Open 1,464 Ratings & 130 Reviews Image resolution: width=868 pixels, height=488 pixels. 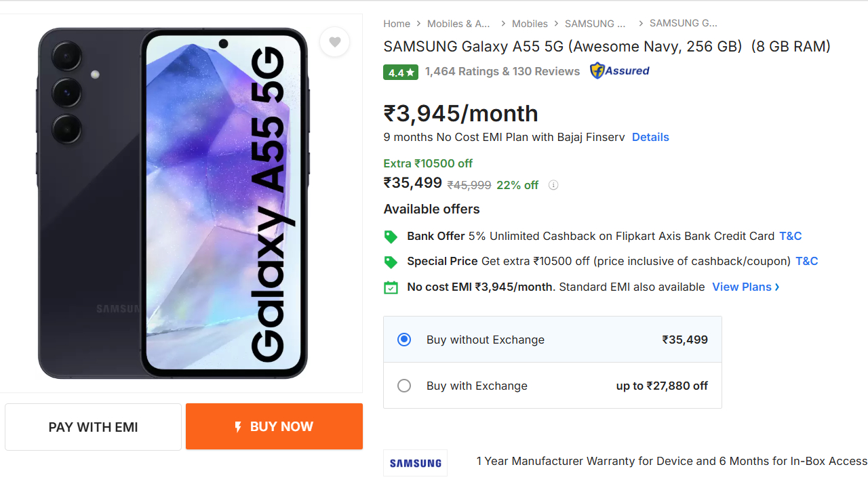point(502,71)
